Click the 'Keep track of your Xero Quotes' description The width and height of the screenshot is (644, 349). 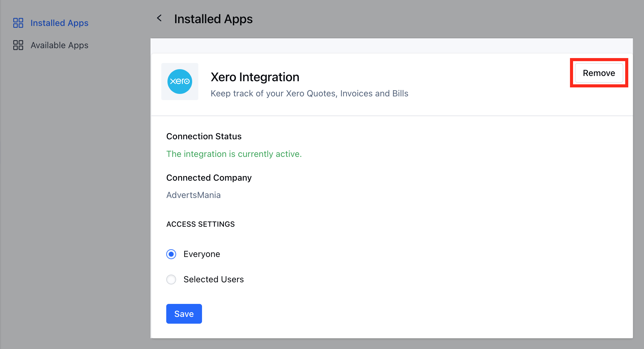[309, 93]
